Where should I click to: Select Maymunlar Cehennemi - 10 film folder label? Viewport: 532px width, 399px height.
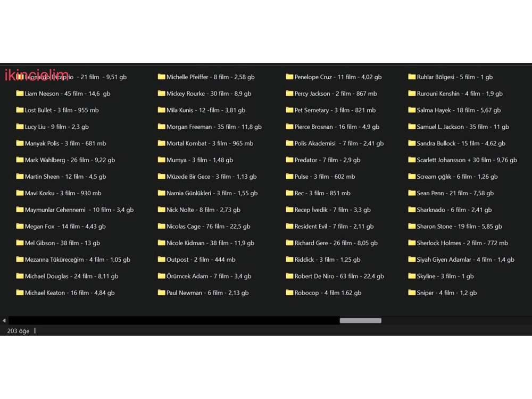[x=79, y=210]
